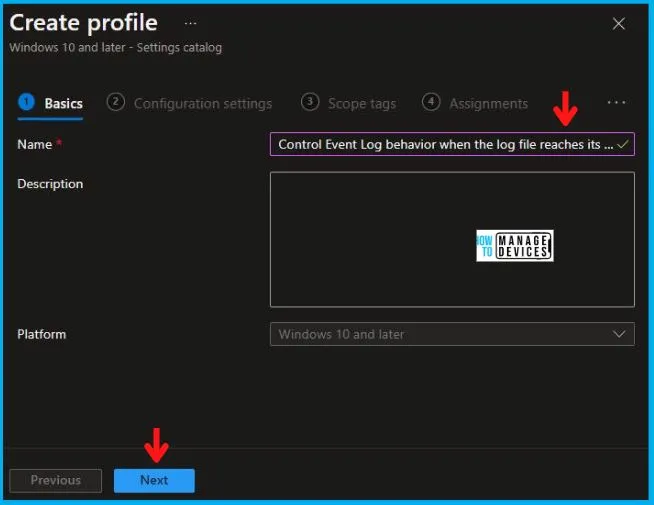The image size is (654, 505).
Task: Open the ellipsis menu beside Create profile title
Action: pyautogui.click(x=191, y=23)
